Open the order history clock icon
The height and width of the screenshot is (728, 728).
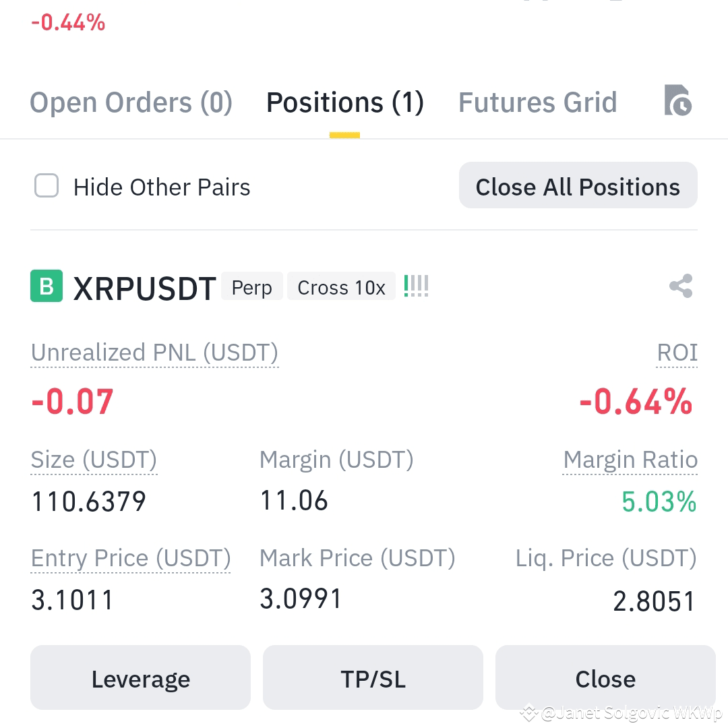[678, 100]
